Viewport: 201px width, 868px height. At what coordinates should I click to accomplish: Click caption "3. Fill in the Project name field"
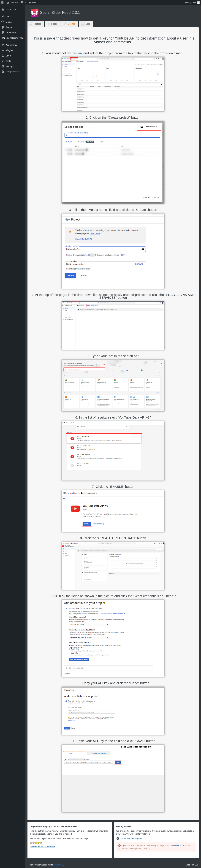tap(113, 210)
